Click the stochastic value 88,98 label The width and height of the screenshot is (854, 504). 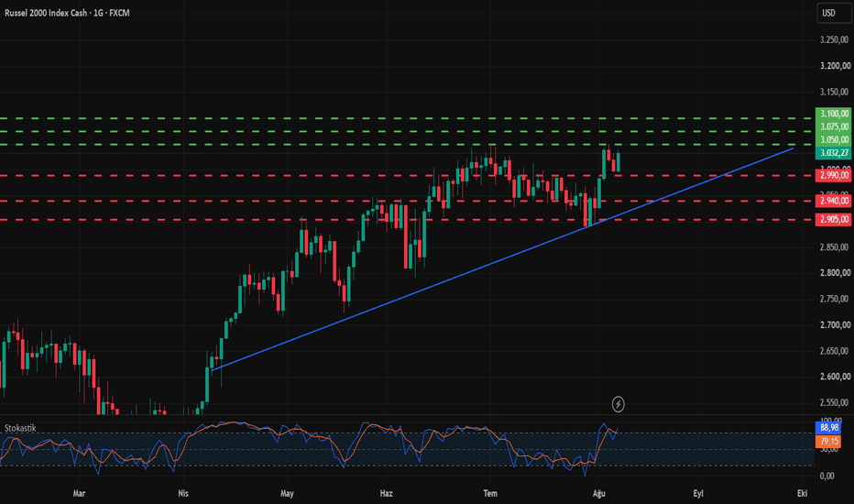(x=828, y=428)
